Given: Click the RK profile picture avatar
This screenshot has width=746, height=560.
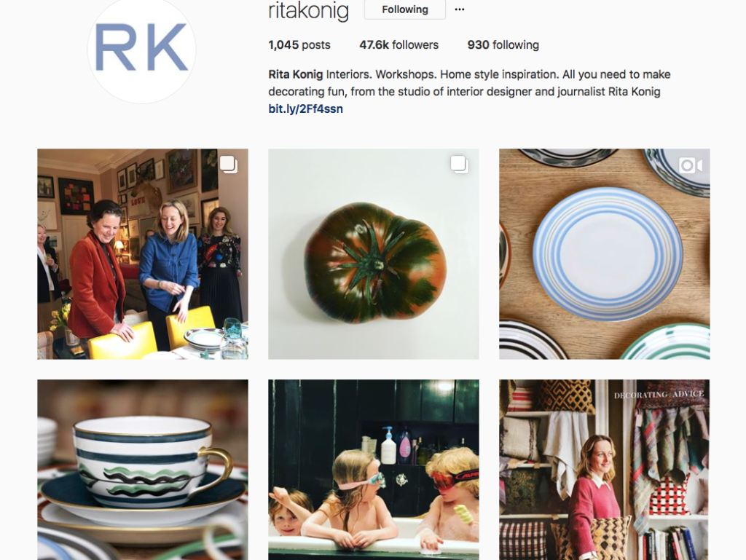Looking at the screenshot, I should [142, 49].
